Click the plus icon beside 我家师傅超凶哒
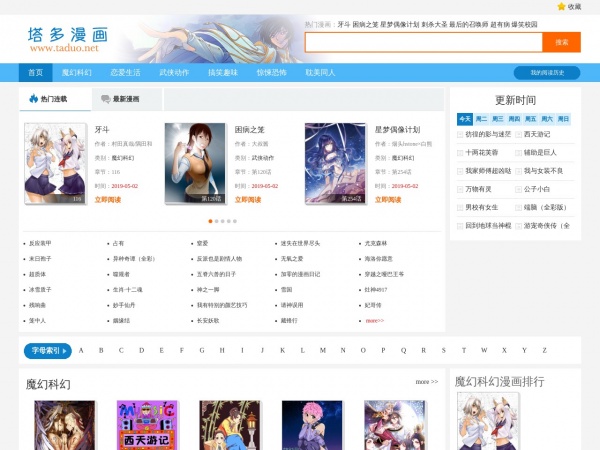The height and width of the screenshot is (450, 600). [x=460, y=171]
